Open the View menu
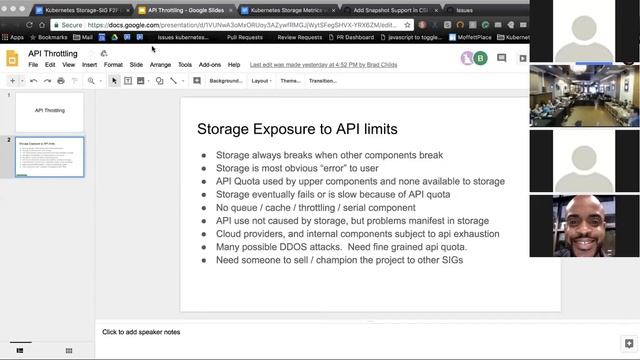Viewport: 640px width, 360px height. point(68,64)
